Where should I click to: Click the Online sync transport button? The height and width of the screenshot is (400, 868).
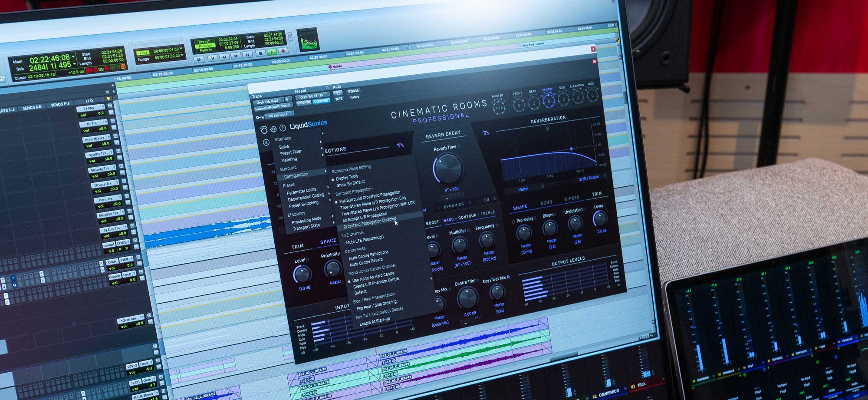pos(200,60)
